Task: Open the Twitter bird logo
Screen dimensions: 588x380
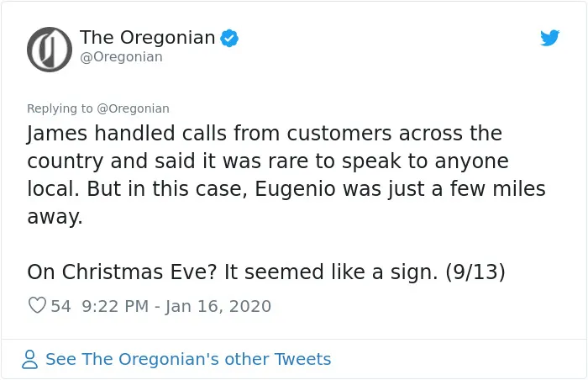Action: click(x=549, y=38)
